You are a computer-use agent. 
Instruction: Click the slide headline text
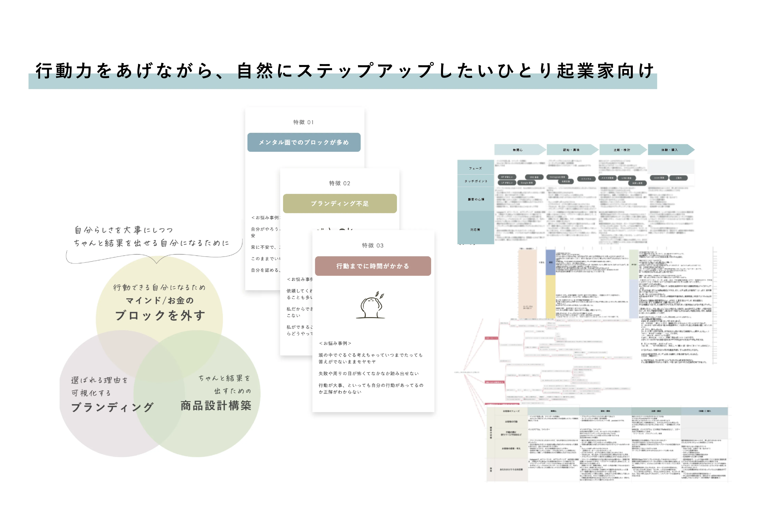point(345,71)
